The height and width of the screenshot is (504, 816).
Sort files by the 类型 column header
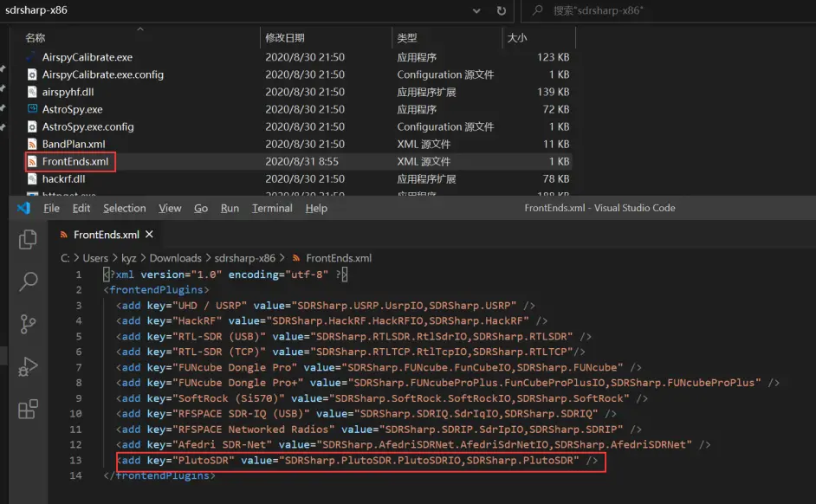pos(407,38)
